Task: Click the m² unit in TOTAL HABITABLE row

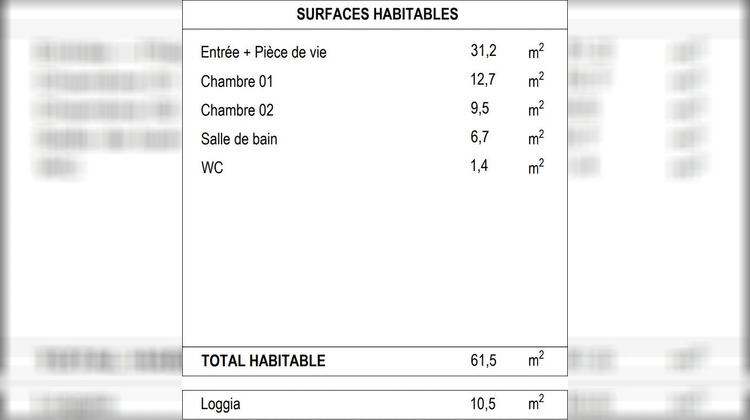Action: (x=536, y=359)
